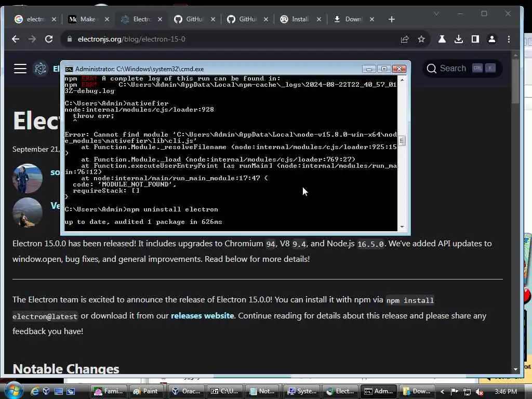Image resolution: width=532 pixels, height=399 pixels.
Task: Launch Internet Explorer from quick launch
Action: click(x=34, y=391)
